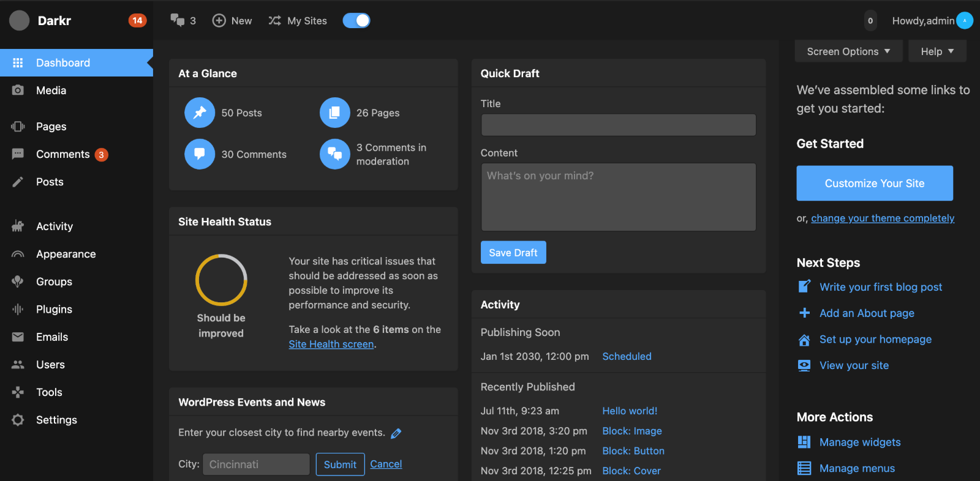Click the Activity icon in sidebar
The width and height of the screenshot is (980, 481).
tap(18, 226)
